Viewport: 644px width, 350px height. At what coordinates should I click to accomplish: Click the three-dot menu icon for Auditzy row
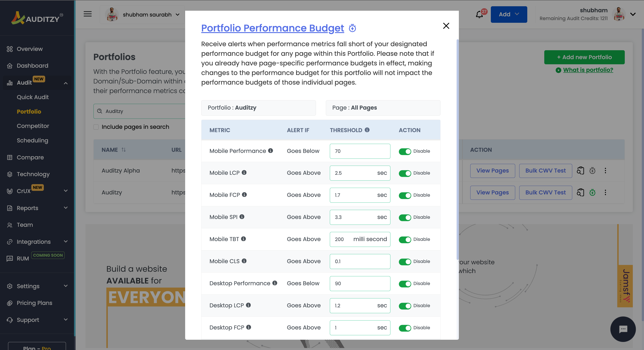(x=605, y=192)
